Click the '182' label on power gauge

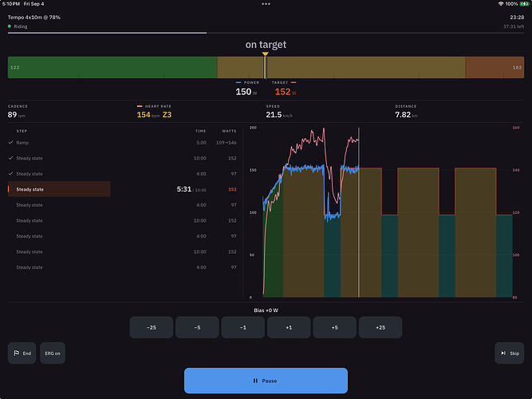(517, 68)
